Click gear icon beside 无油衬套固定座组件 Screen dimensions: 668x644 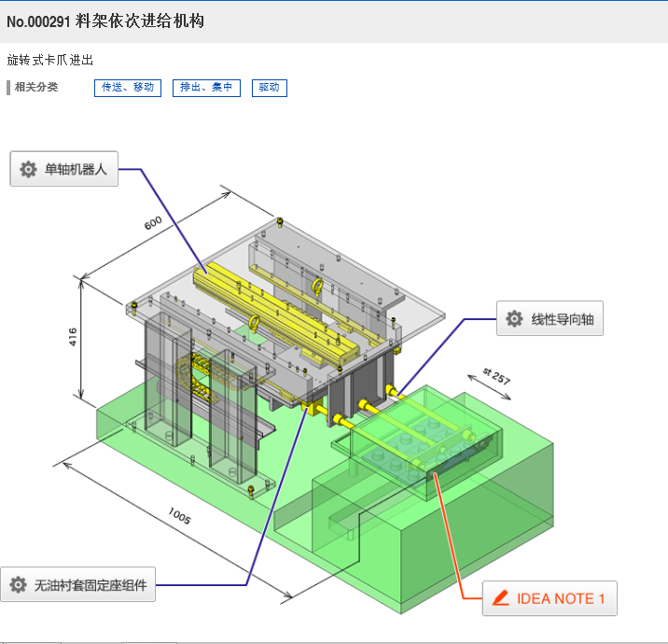pos(18,585)
